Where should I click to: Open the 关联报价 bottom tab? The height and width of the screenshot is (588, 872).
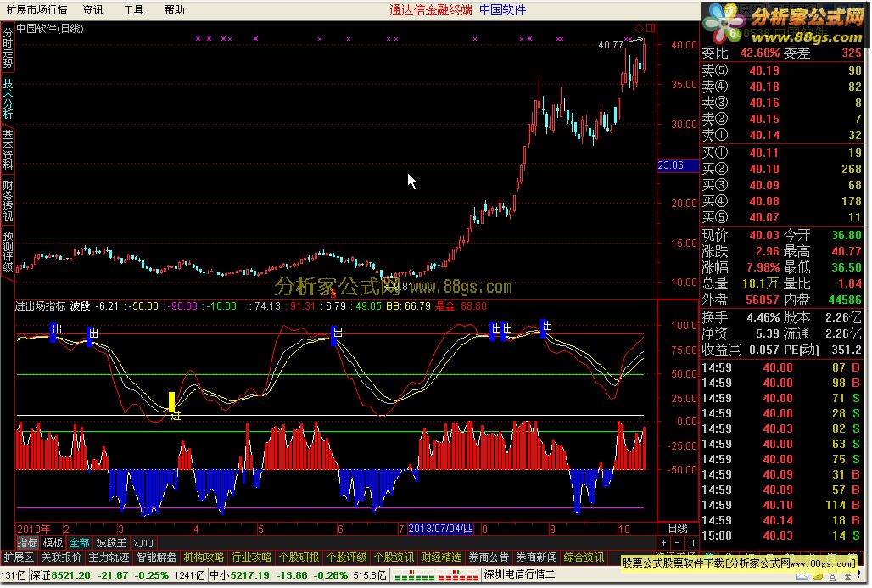point(61,557)
